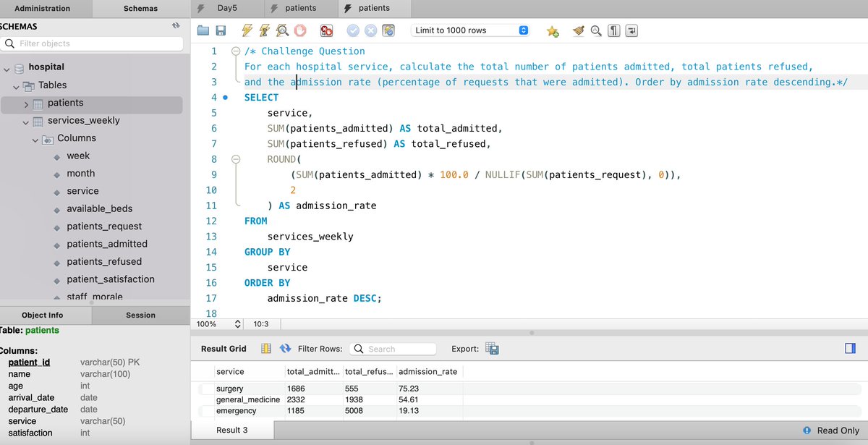Select the surgery result cell
868x445 pixels.
249,389
